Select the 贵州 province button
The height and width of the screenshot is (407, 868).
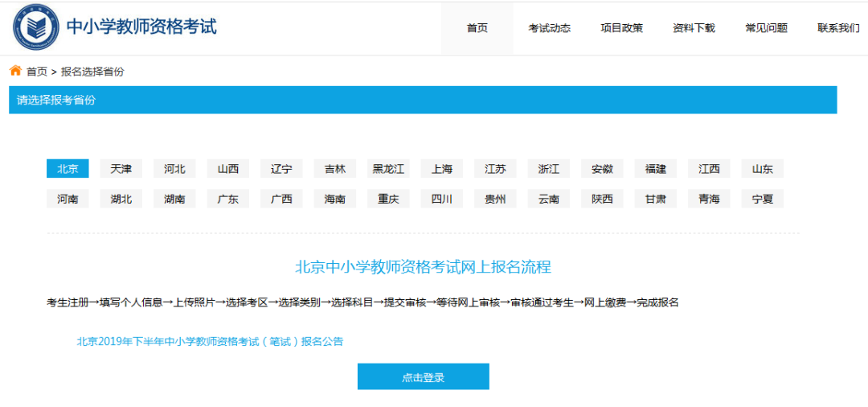495,199
